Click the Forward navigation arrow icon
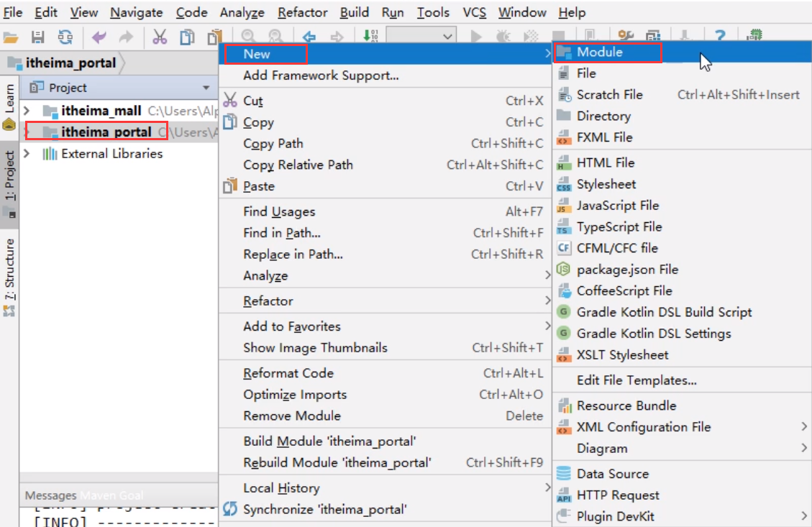The width and height of the screenshot is (812, 527). pos(337,36)
